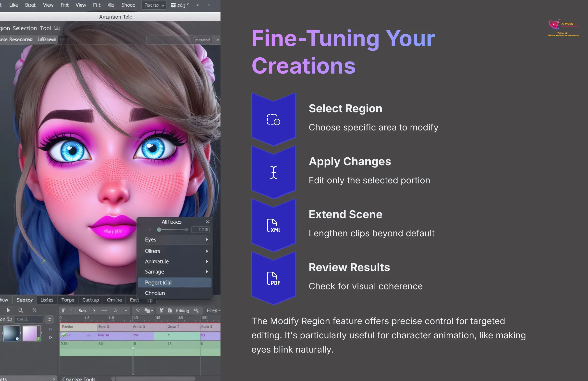Click the table panel icon beside Editing
The height and width of the screenshot is (381, 588).
(170, 311)
